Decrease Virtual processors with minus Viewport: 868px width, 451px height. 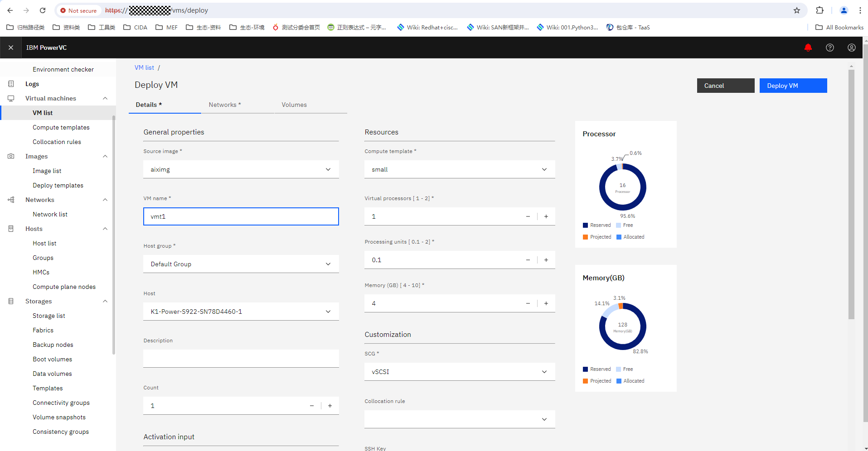[528, 216]
